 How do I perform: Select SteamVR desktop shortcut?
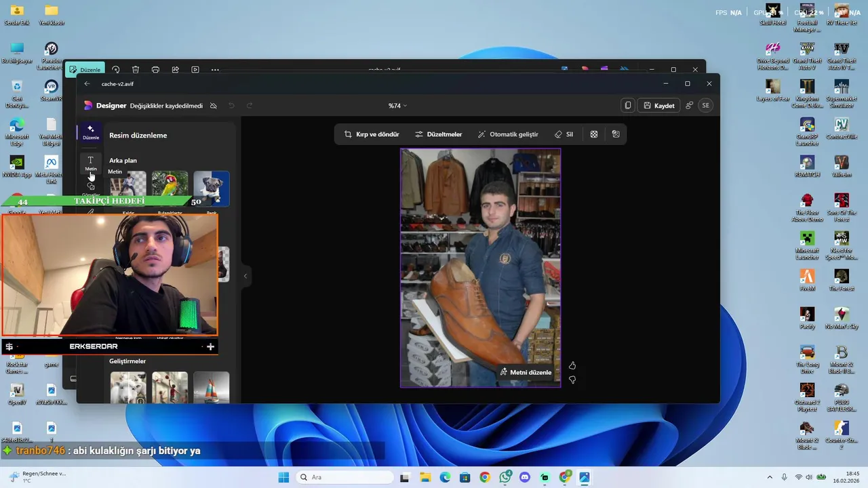[51, 89]
